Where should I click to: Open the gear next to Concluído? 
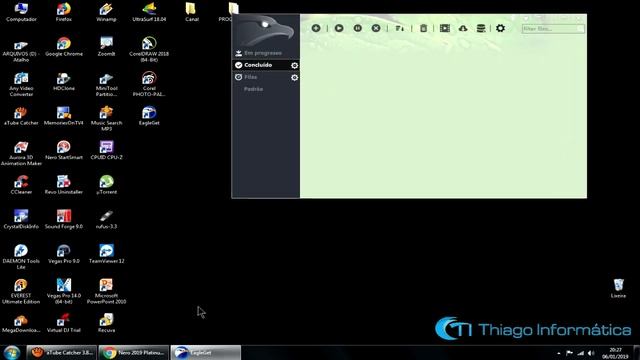pyautogui.click(x=294, y=65)
